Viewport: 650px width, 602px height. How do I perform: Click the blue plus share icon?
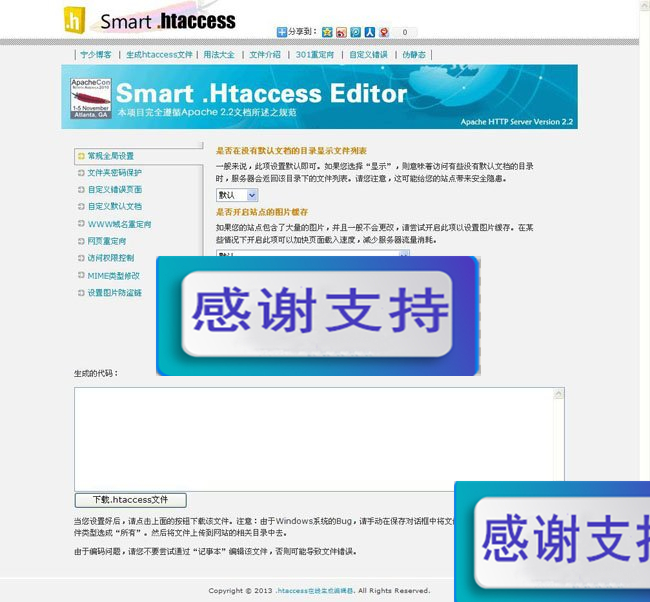pyautogui.click(x=281, y=32)
